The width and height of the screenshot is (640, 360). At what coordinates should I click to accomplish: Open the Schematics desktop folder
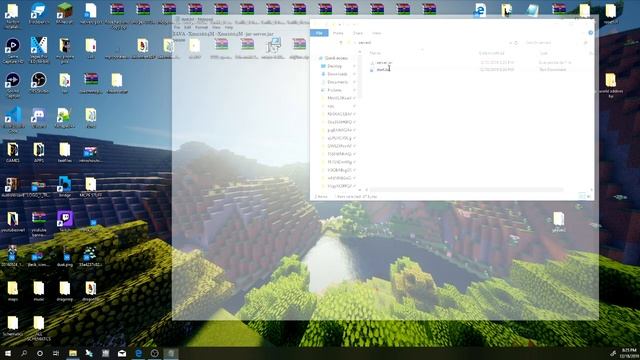13,326
